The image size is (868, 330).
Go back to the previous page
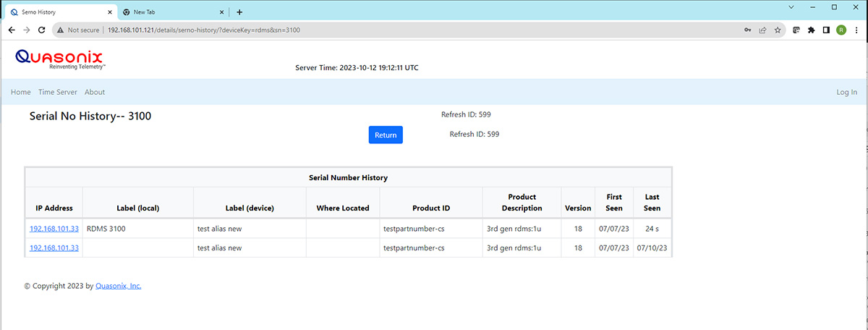click(x=12, y=30)
